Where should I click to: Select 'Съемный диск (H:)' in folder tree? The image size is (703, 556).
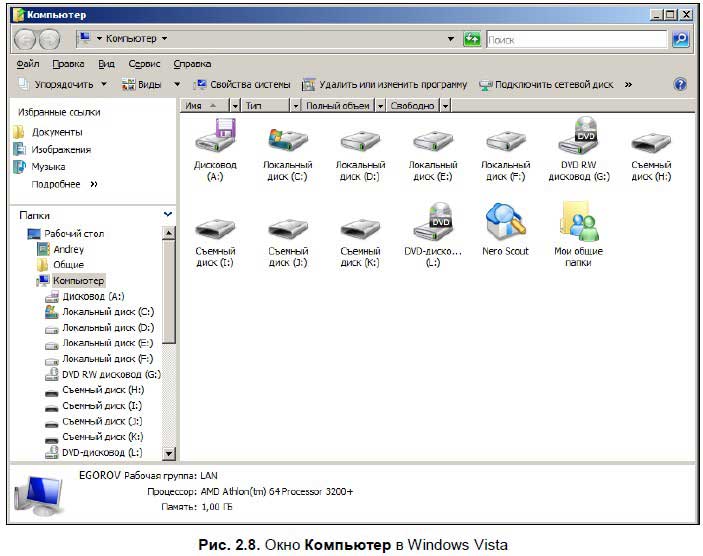[103, 390]
